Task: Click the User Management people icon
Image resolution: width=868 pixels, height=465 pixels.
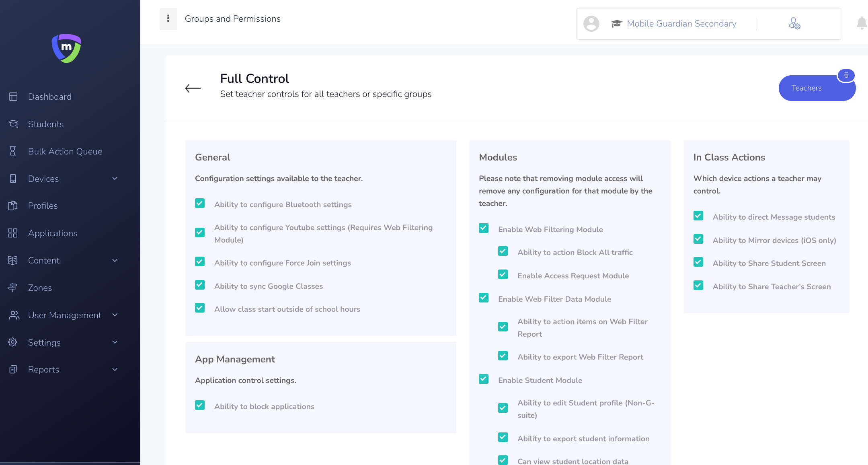Action: pyautogui.click(x=14, y=315)
